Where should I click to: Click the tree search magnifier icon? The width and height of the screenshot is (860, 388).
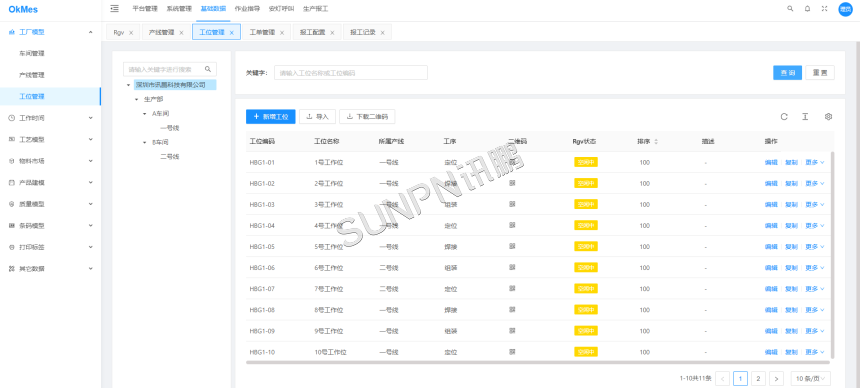(208, 69)
